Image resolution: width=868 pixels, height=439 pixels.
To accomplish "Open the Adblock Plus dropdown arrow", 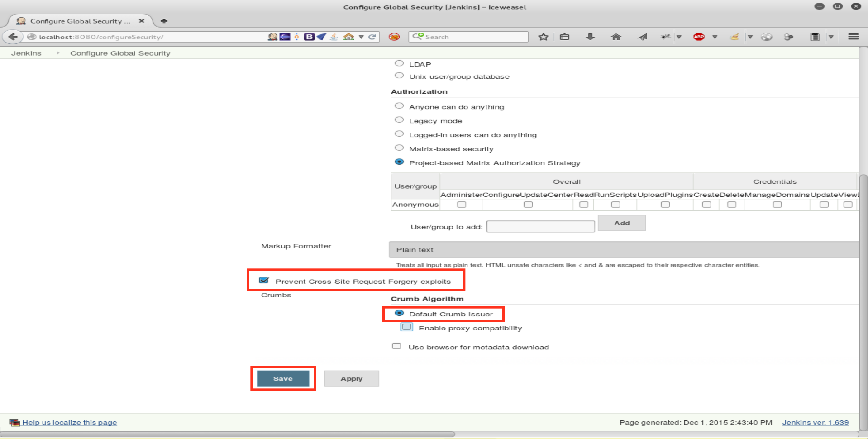I will [x=715, y=37].
